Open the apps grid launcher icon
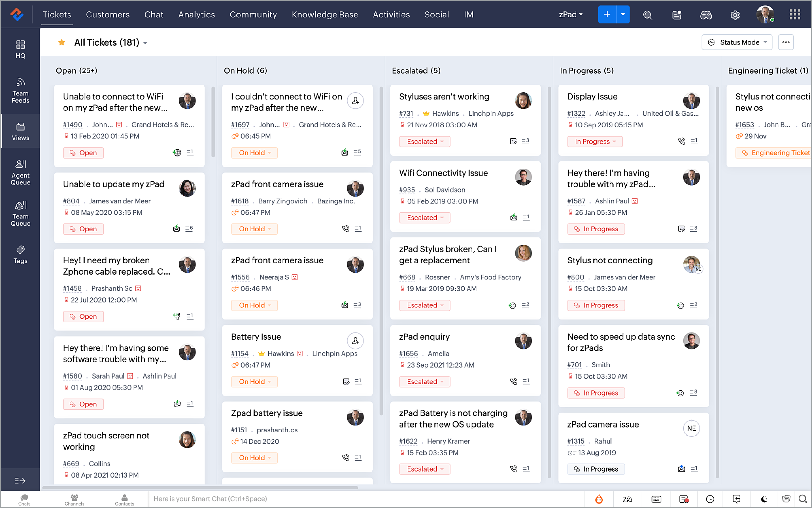 (x=795, y=15)
